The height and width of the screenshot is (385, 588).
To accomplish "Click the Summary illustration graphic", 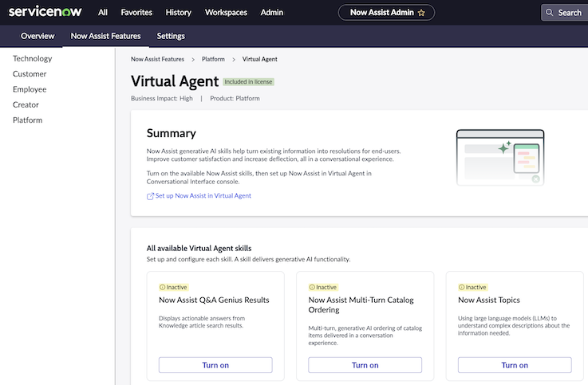I will [500, 157].
